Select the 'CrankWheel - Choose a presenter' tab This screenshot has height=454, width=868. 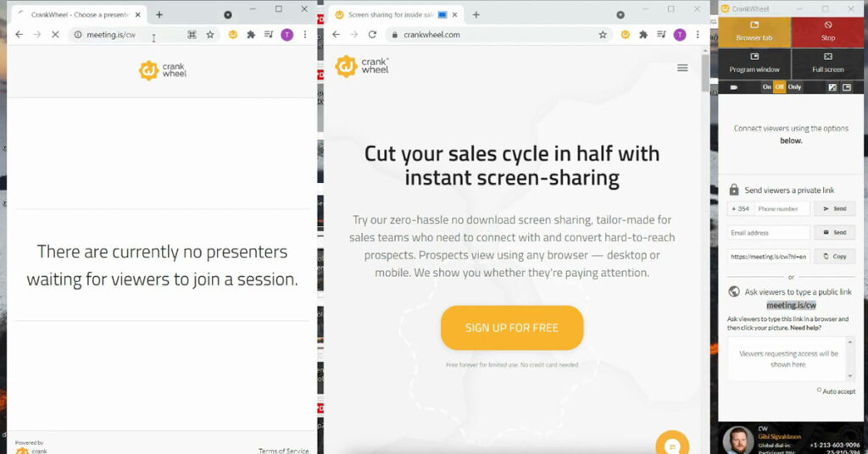[79, 15]
